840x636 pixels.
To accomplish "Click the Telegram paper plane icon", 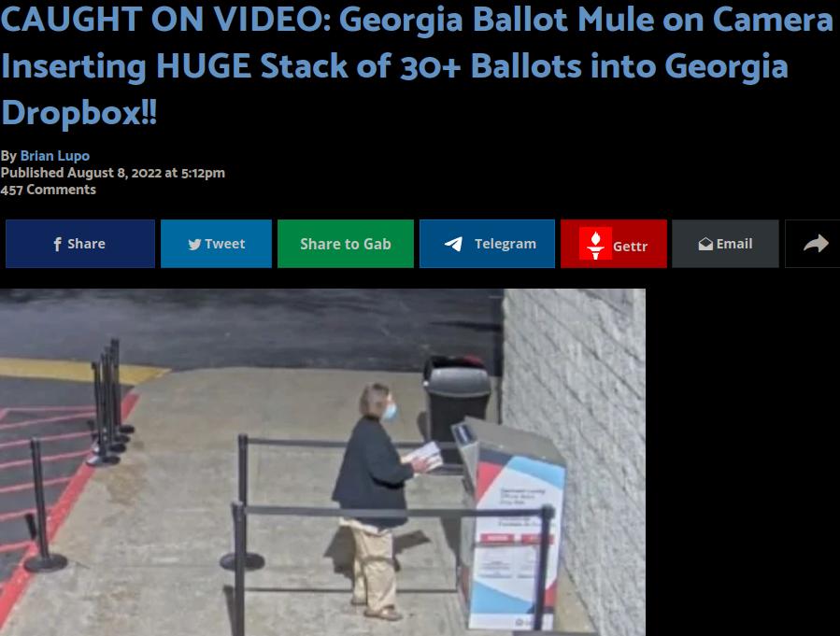I will [x=453, y=244].
